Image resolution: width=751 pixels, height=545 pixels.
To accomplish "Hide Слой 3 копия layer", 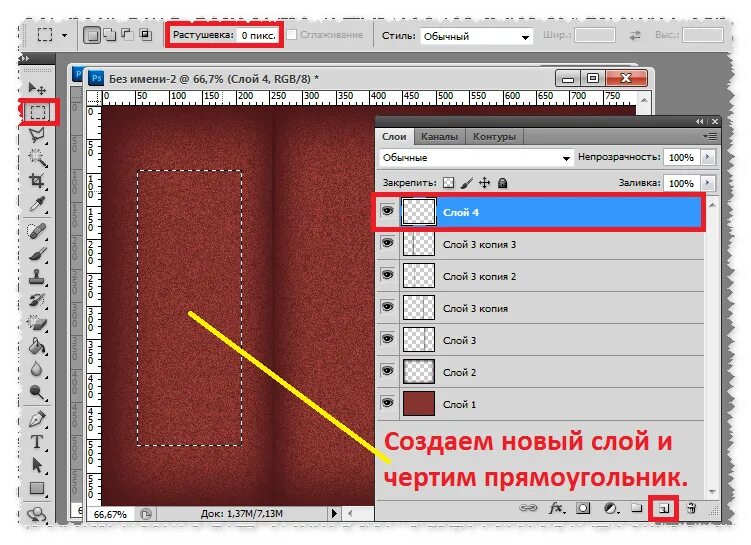I will [x=387, y=307].
